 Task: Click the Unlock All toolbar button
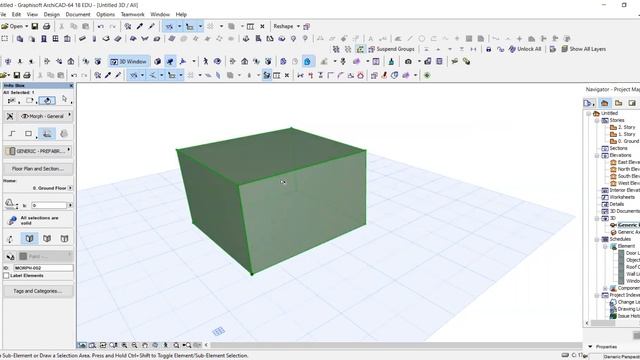pos(525,49)
